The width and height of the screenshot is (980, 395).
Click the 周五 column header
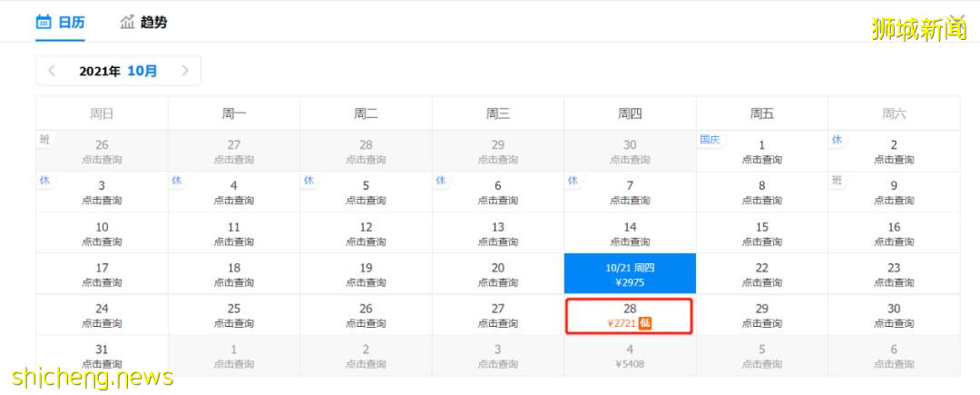762,114
